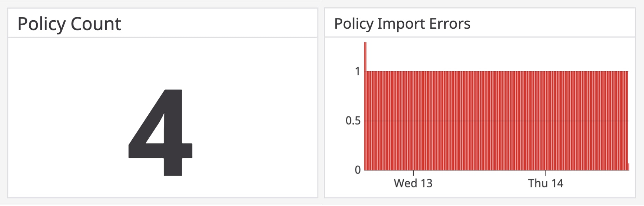
Task: Click the y-axis label 1
Action: pyautogui.click(x=357, y=72)
